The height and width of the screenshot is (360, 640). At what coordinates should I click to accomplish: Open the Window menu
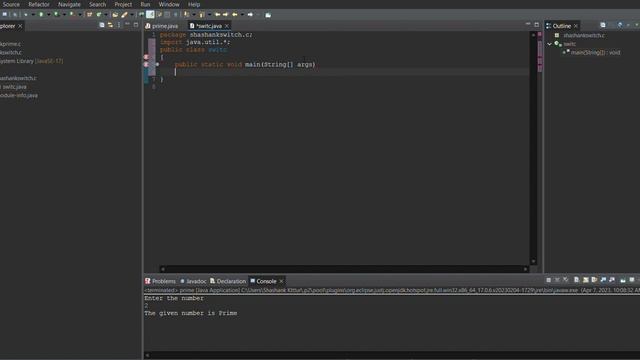169,4
